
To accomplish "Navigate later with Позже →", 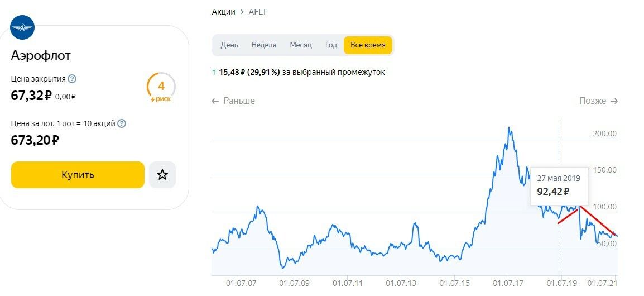I will click(598, 101).
